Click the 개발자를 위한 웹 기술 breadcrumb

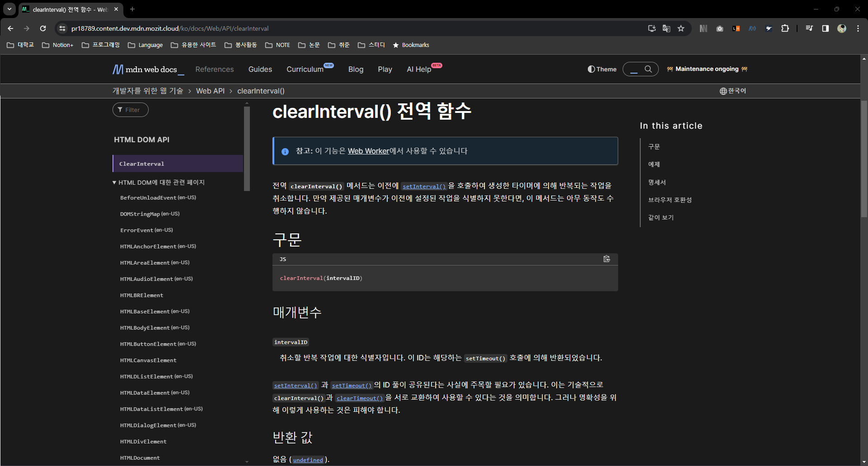pyautogui.click(x=148, y=91)
